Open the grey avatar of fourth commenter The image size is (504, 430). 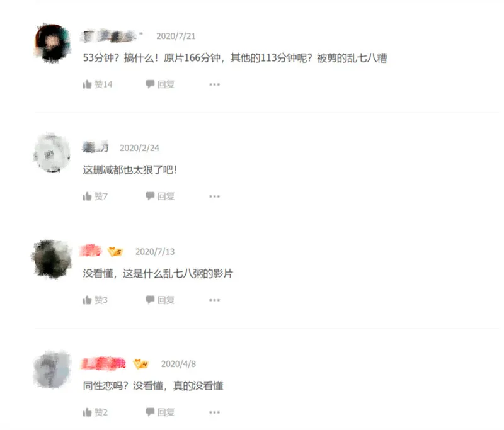[x=52, y=370]
